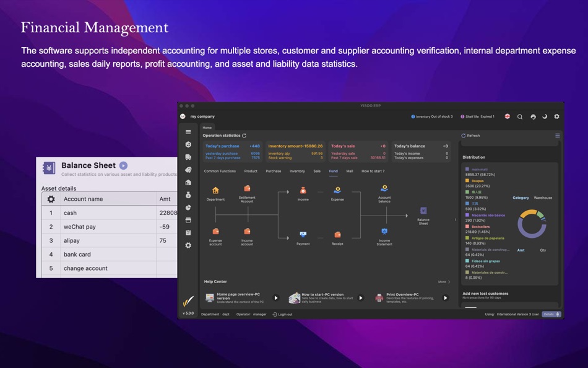Viewport: 588px width, 368px height.
Task: Open the Income money bag icon
Action: point(303,190)
